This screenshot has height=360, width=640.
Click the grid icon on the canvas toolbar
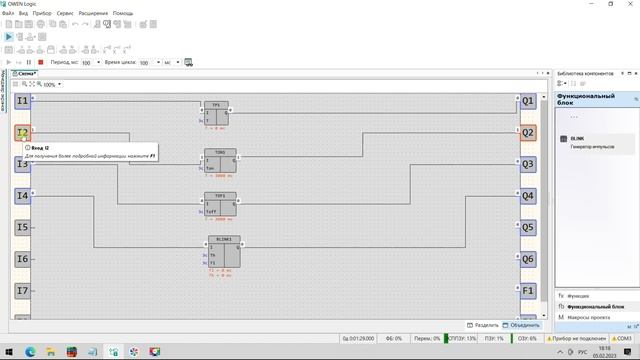16,84
